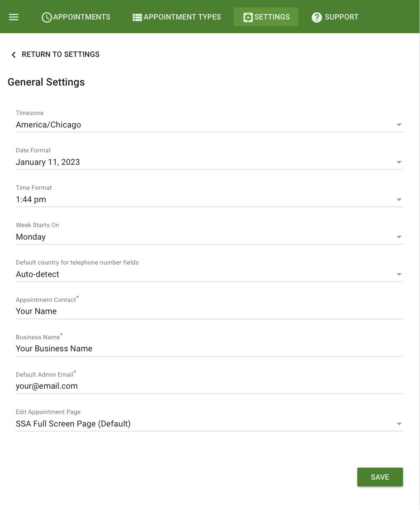This screenshot has height=510, width=420.
Task: Open Support via the question mark icon
Action: (x=317, y=17)
